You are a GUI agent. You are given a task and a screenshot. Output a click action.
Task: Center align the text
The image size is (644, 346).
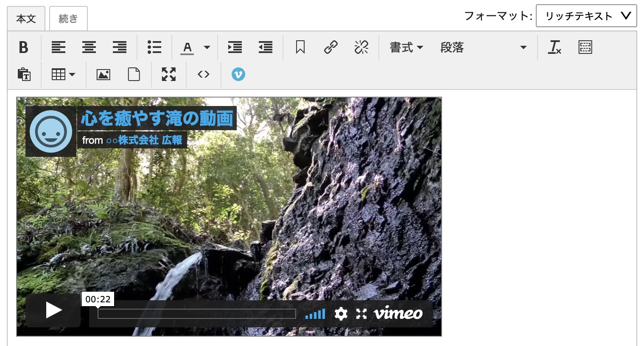[89, 47]
